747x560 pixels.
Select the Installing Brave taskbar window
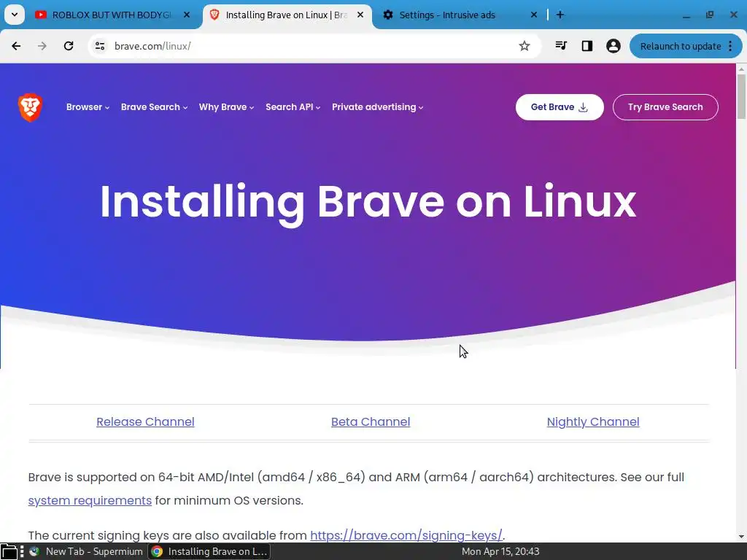(209, 551)
